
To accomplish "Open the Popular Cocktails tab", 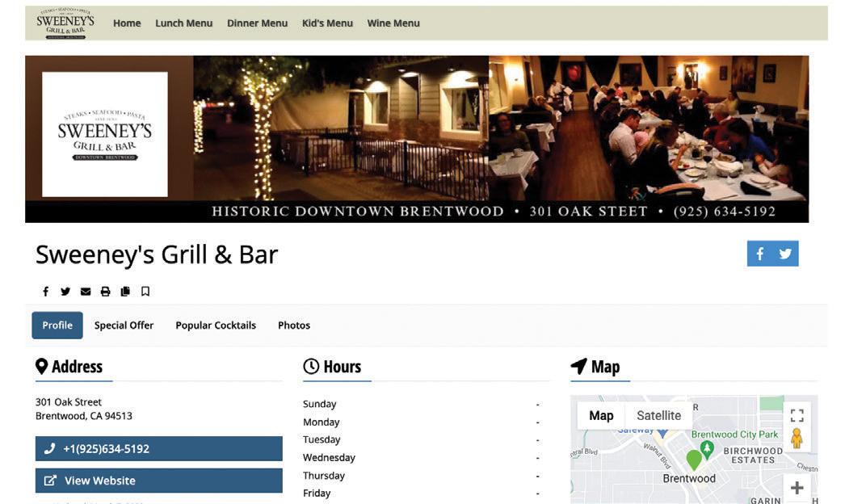I will click(216, 325).
